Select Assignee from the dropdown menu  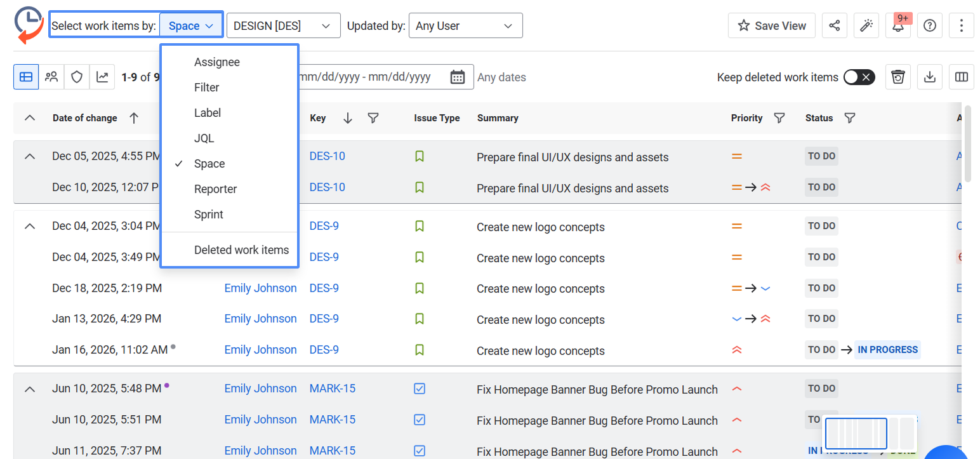coord(217,62)
